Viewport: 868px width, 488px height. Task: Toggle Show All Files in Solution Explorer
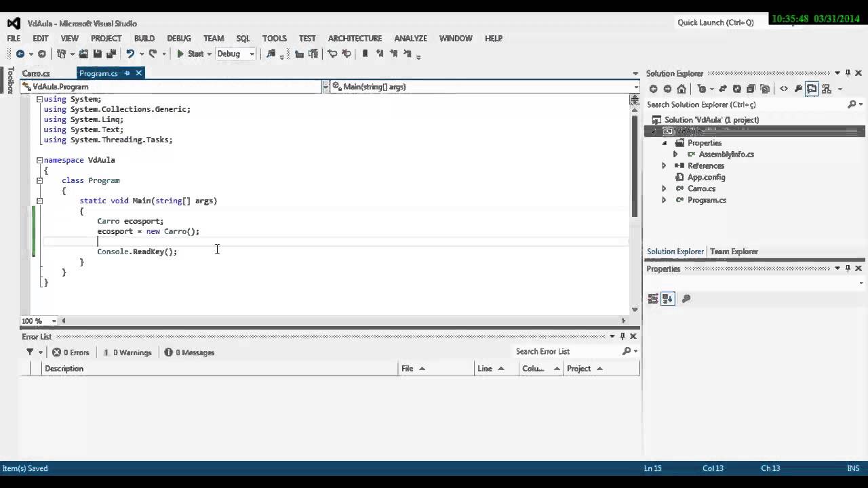(765, 89)
